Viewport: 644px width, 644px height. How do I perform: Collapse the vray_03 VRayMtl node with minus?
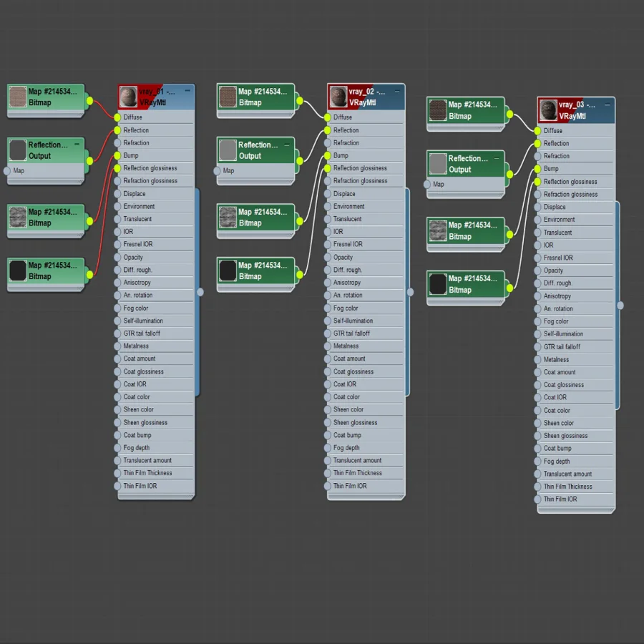(607, 104)
